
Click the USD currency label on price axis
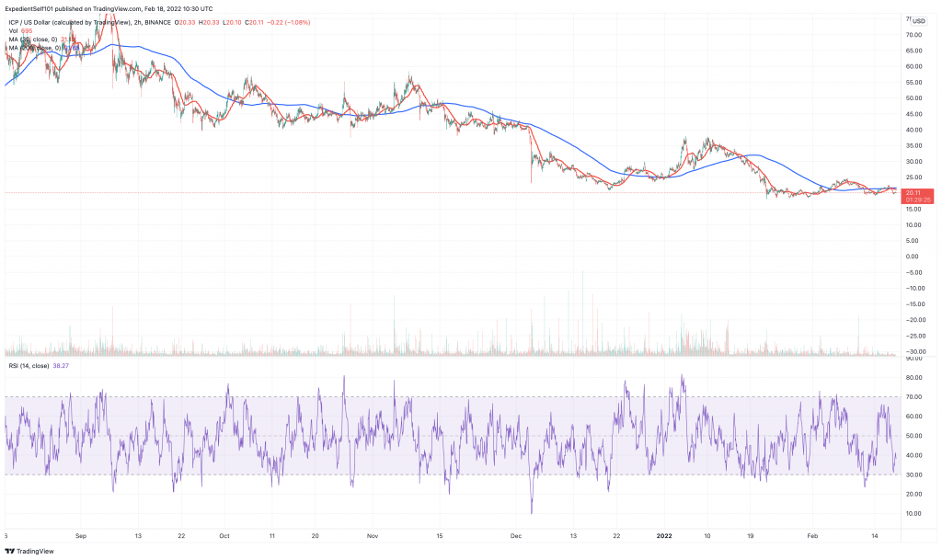919,21
